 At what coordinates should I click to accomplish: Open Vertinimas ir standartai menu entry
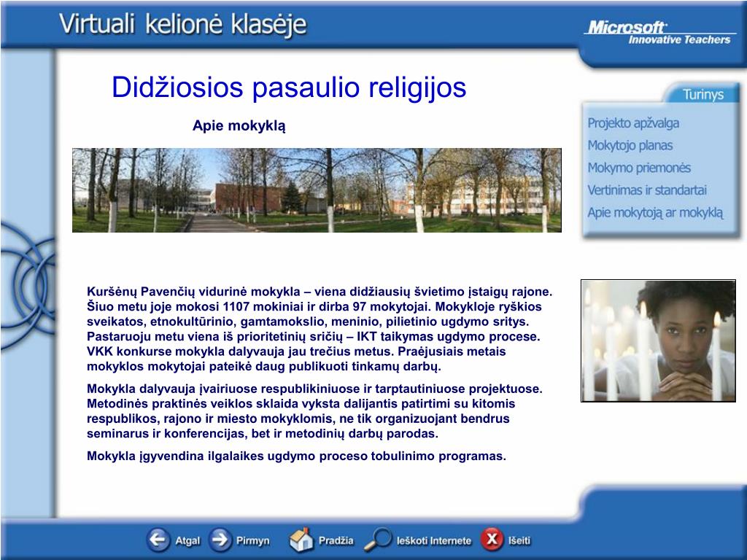click(x=647, y=190)
